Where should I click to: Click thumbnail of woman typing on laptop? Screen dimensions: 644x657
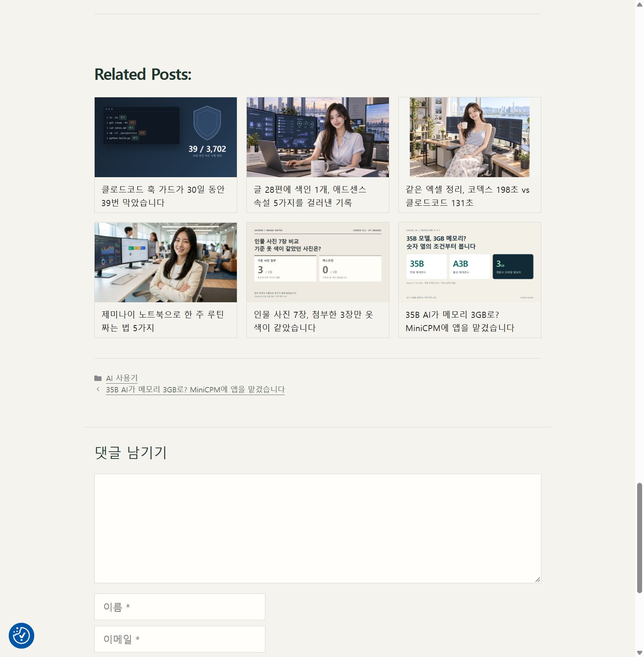[x=318, y=137]
